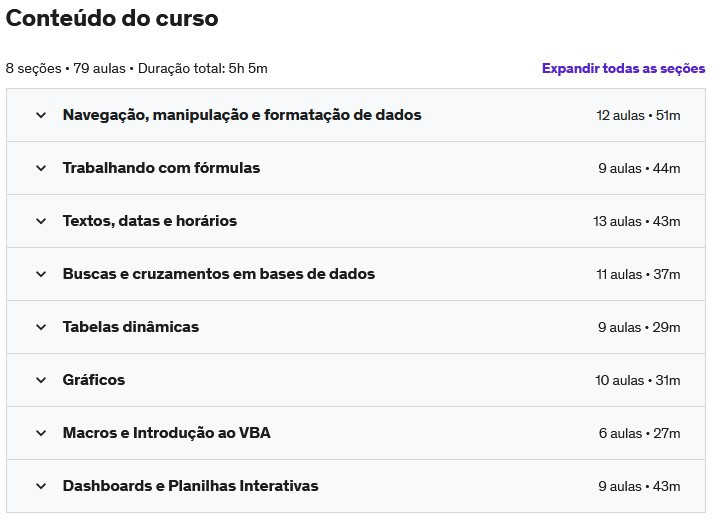Click chevron beside Dashboards e Planilhas Interativas
Image resolution: width=716 pixels, height=525 pixels.
tap(41, 486)
